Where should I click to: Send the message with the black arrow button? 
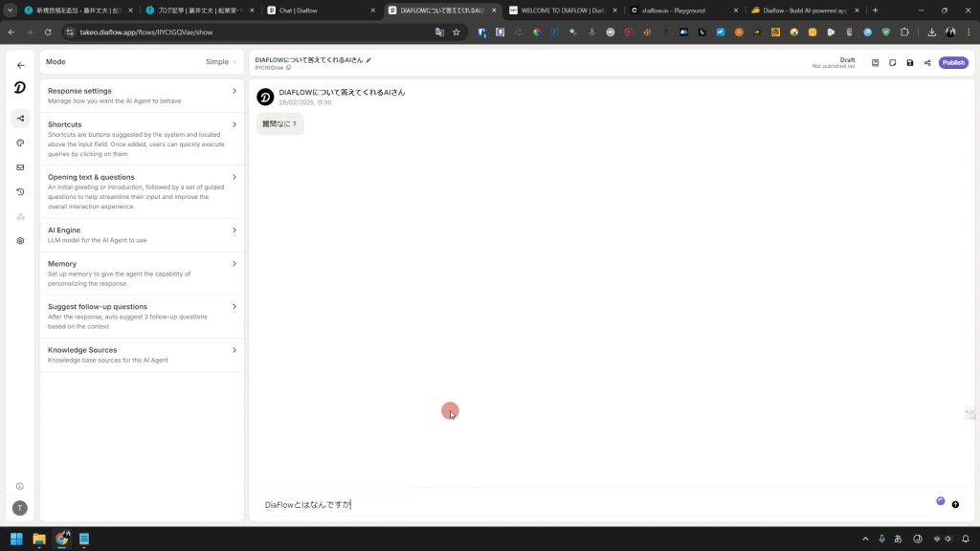955,504
